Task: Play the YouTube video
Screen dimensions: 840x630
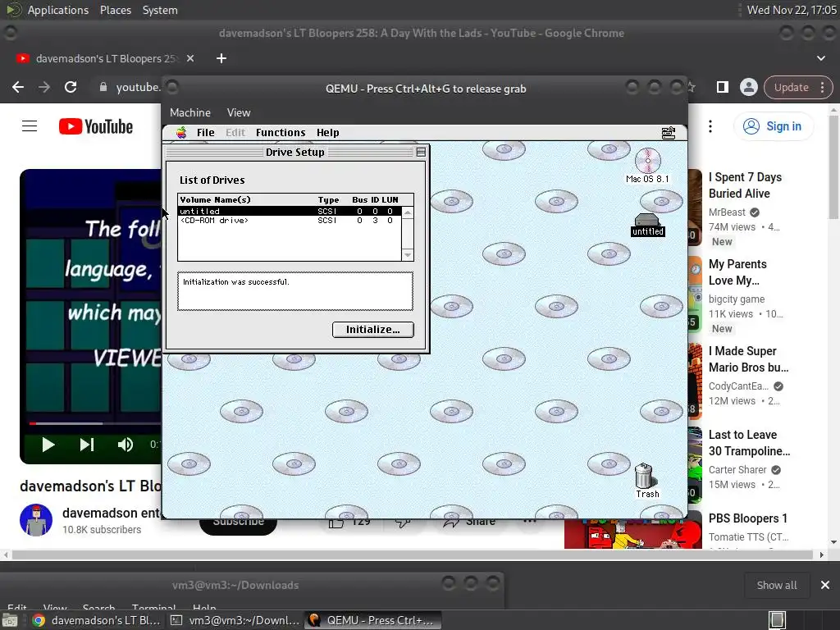Action: 48,445
